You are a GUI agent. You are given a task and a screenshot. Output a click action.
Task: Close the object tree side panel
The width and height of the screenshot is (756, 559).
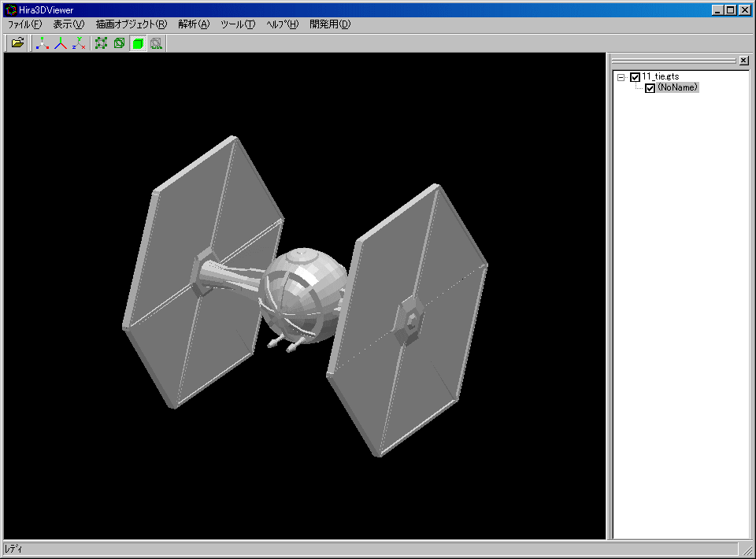coord(744,61)
